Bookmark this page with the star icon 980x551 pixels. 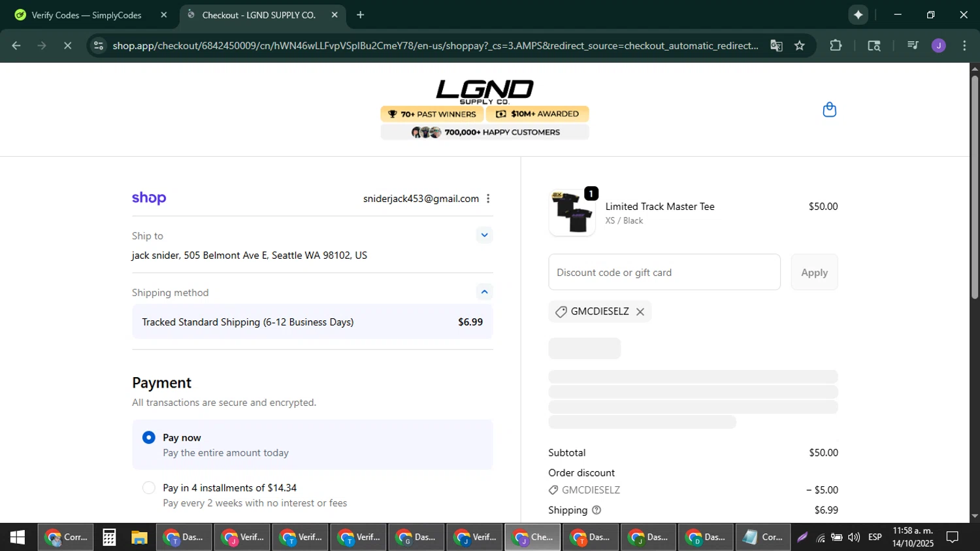[800, 46]
